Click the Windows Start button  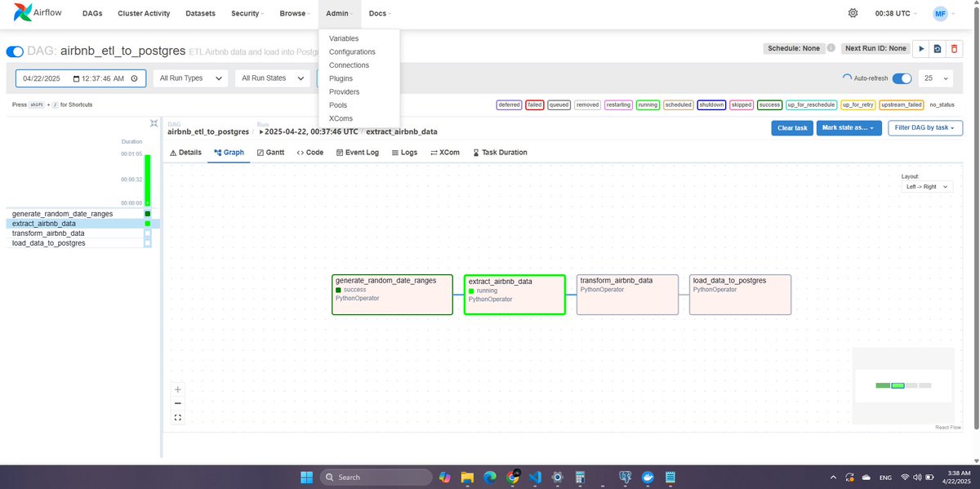tap(307, 477)
